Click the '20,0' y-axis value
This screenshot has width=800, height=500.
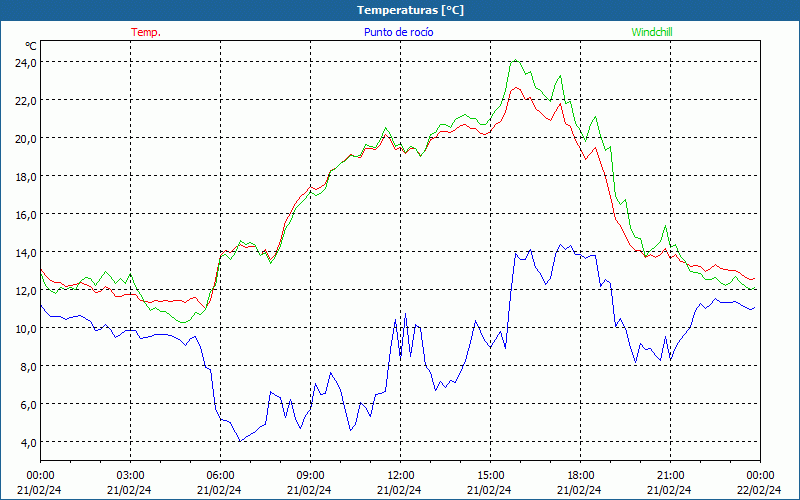click(x=26, y=139)
